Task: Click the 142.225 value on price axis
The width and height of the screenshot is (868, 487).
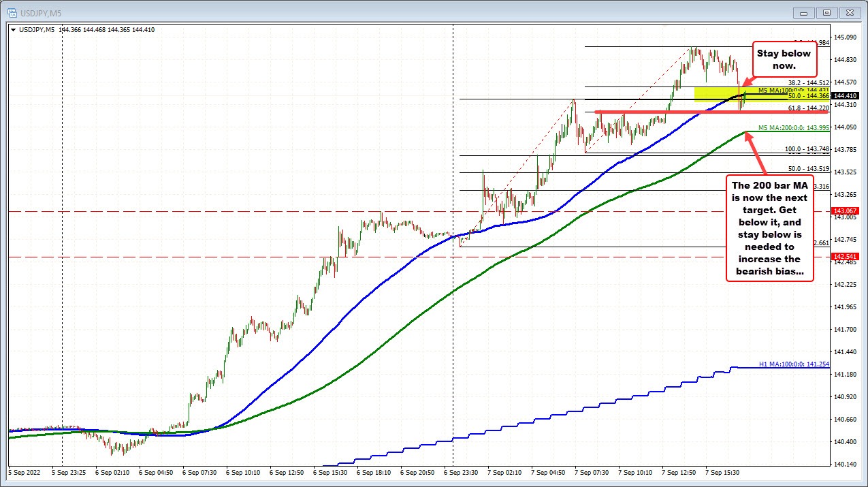Action: (844, 285)
